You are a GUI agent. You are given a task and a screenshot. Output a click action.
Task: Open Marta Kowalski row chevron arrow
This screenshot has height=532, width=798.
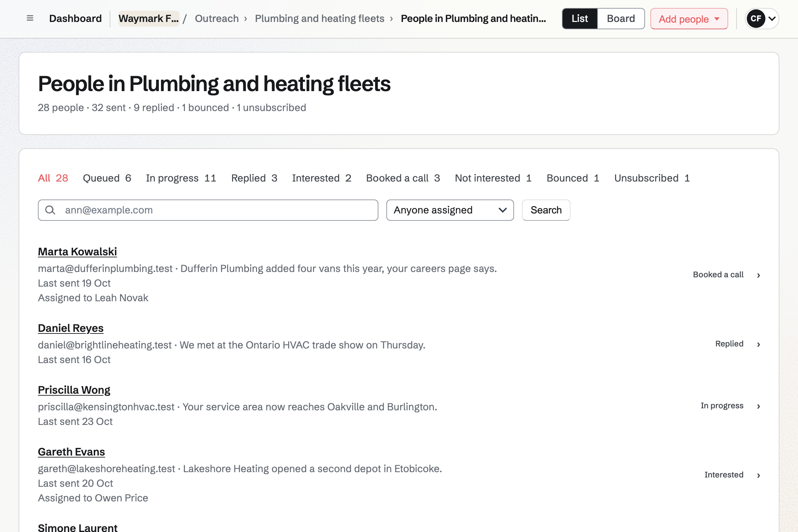click(x=758, y=275)
